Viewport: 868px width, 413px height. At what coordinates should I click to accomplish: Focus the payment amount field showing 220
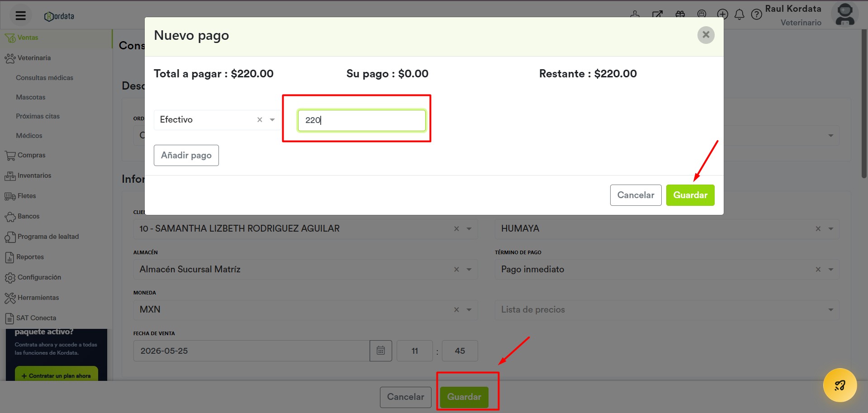point(362,120)
